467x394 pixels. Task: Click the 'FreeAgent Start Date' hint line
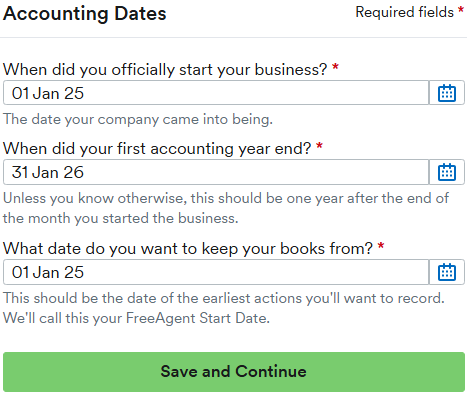click(x=136, y=318)
